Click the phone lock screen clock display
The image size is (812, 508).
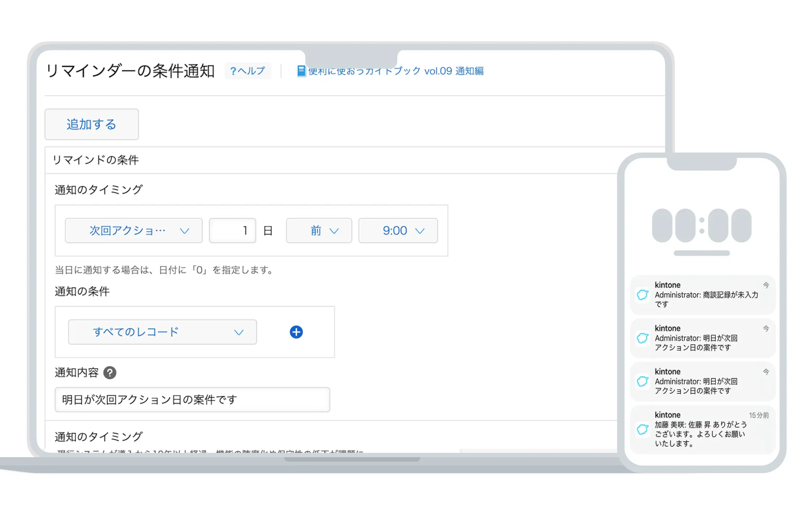[701, 225]
